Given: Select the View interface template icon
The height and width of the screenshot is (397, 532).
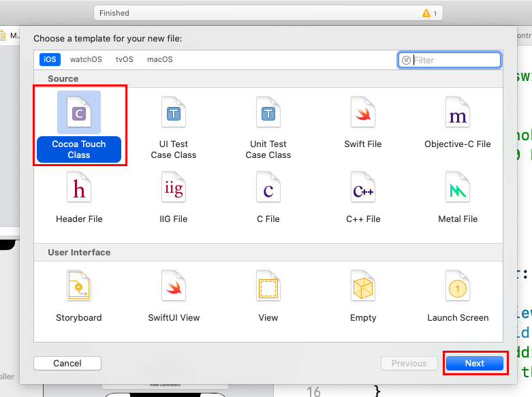Looking at the screenshot, I should tap(268, 286).
